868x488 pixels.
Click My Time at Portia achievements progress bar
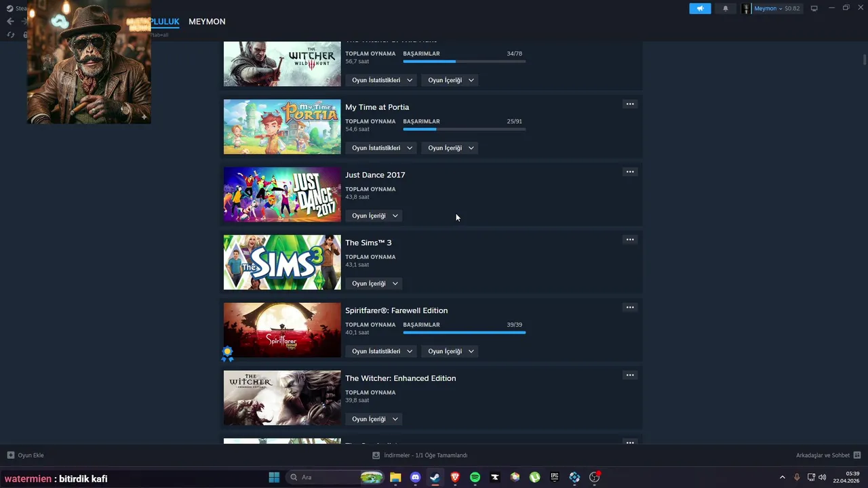464,129
